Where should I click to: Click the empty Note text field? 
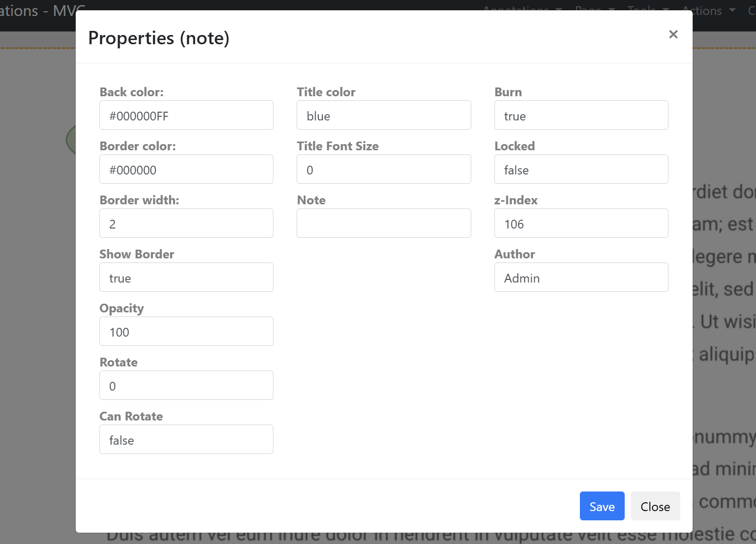pyautogui.click(x=383, y=223)
